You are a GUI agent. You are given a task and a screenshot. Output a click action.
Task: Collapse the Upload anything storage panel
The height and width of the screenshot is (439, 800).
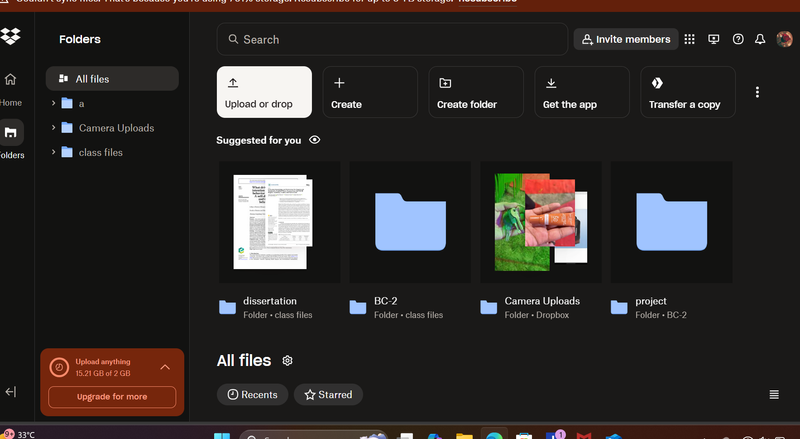pos(165,367)
